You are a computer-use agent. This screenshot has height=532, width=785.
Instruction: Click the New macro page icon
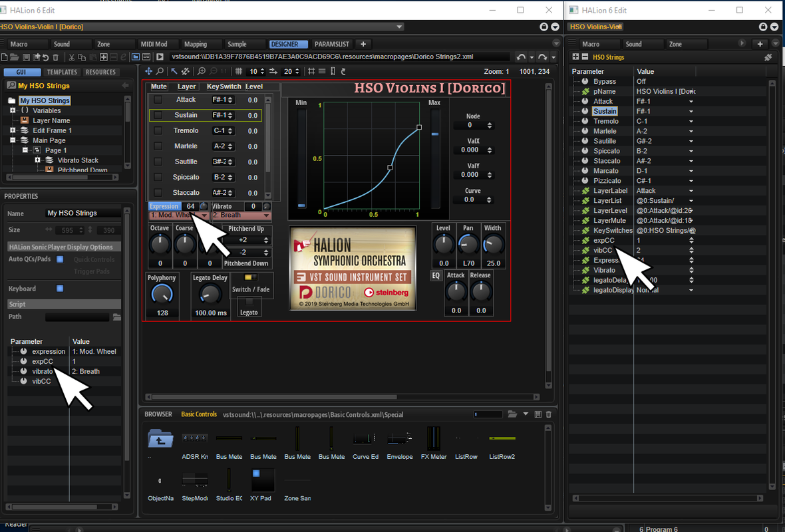[x=4, y=57]
